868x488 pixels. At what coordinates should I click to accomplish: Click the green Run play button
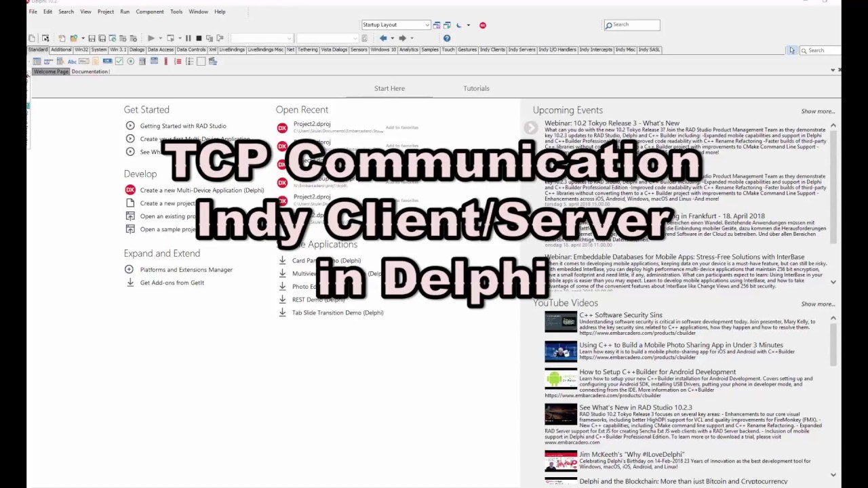click(151, 38)
